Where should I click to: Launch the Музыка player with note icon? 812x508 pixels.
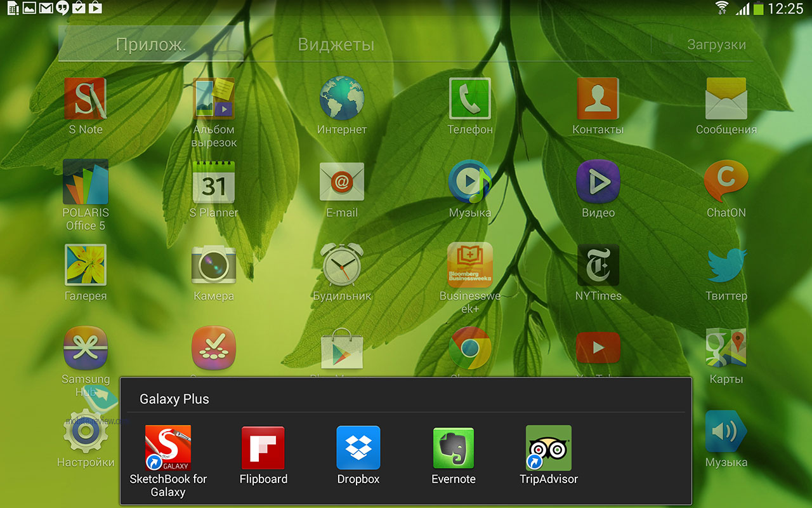[470, 182]
